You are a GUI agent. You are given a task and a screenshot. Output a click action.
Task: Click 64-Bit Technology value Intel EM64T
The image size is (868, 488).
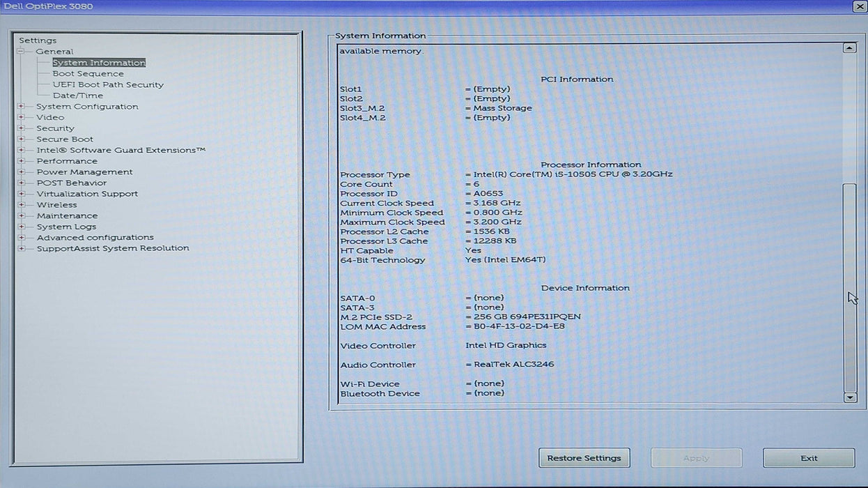click(x=506, y=260)
